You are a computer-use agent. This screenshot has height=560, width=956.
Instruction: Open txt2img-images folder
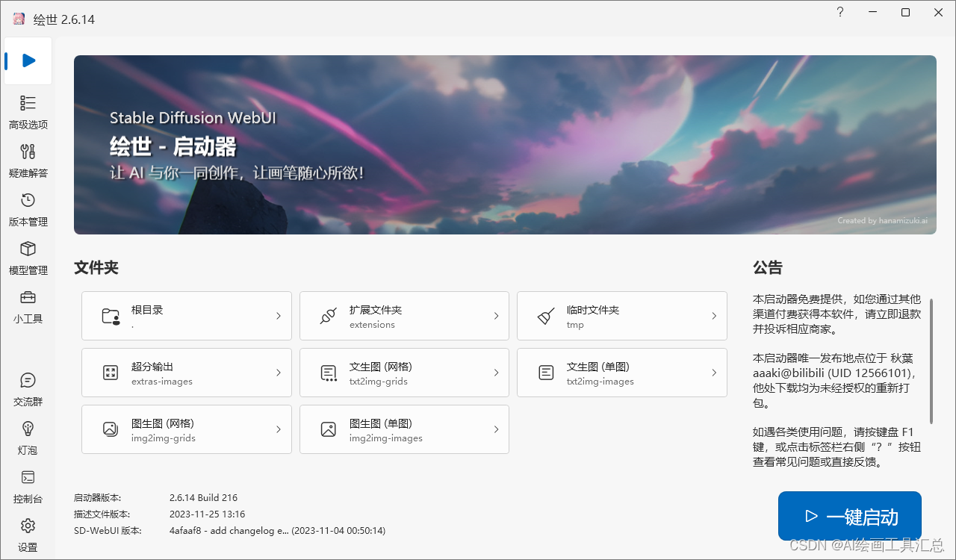622,373
